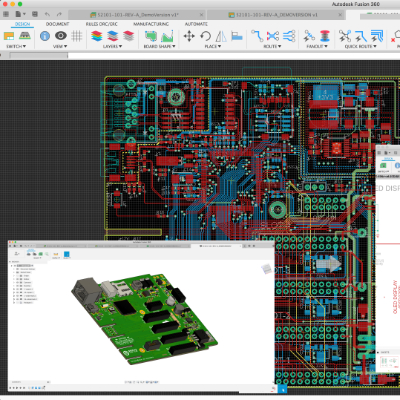
Task: Select the Quick Route signal tool
Action: coord(361,36)
